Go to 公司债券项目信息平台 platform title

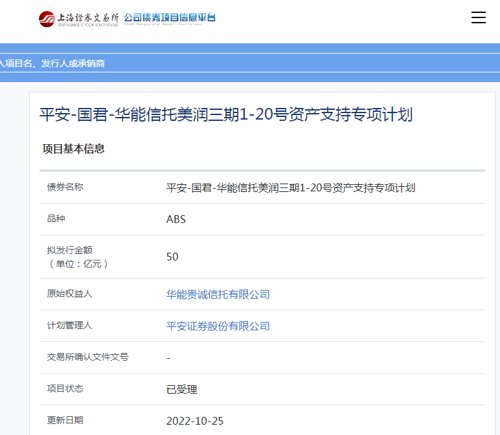click(170, 18)
